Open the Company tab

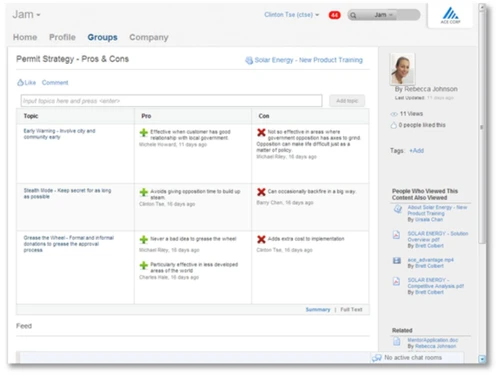(x=149, y=37)
